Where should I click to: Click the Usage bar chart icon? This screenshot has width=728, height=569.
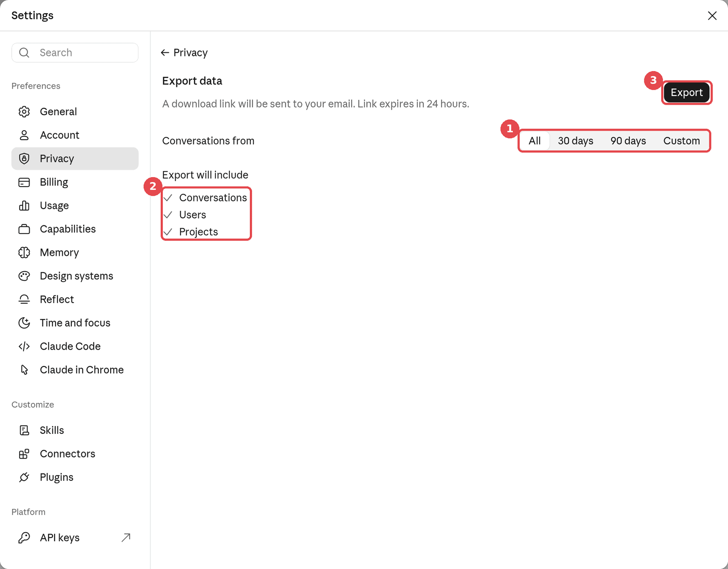click(24, 206)
